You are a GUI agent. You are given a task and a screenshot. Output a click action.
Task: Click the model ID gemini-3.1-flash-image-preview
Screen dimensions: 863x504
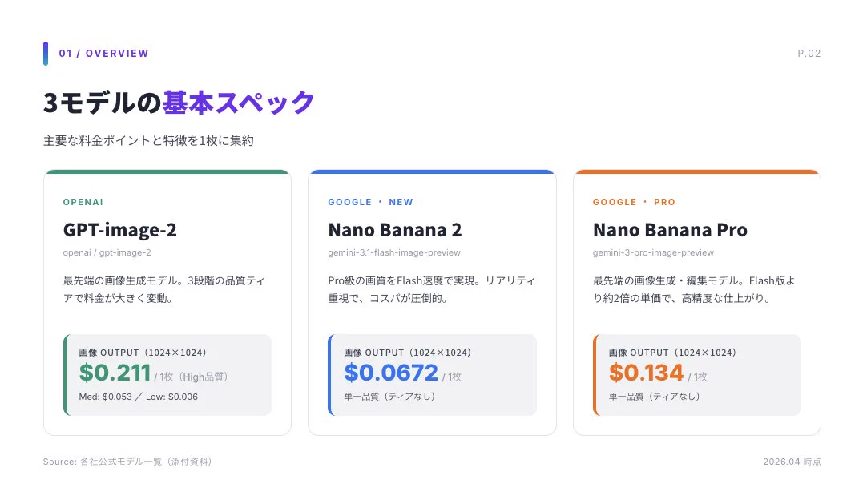394,252
